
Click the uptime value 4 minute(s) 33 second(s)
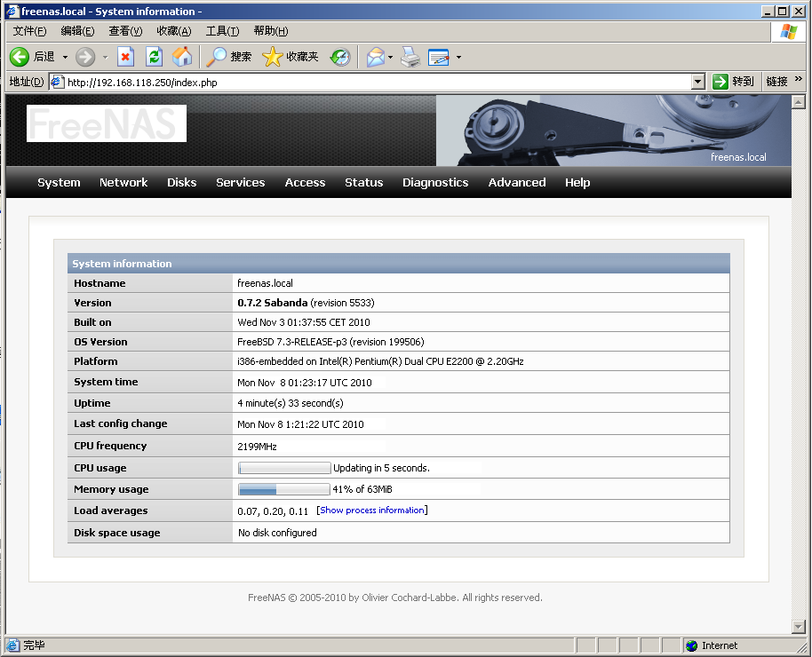click(x=291, y=403)
